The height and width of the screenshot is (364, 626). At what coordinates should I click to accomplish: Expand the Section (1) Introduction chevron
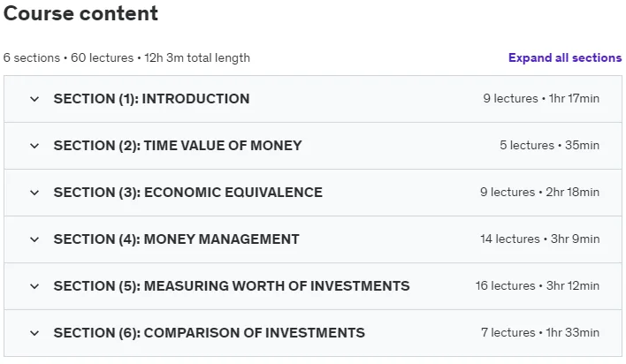(34, 99)
